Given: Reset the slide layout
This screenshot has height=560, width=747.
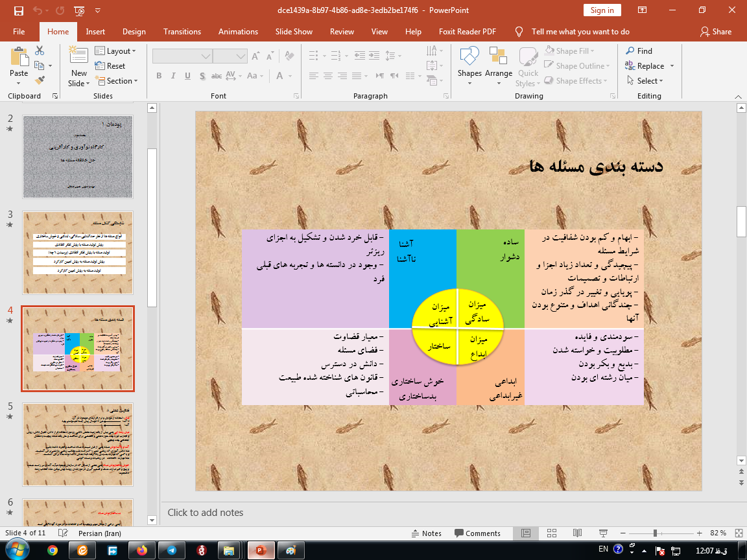Looking at the screenshot, I should tap(110, 65).
